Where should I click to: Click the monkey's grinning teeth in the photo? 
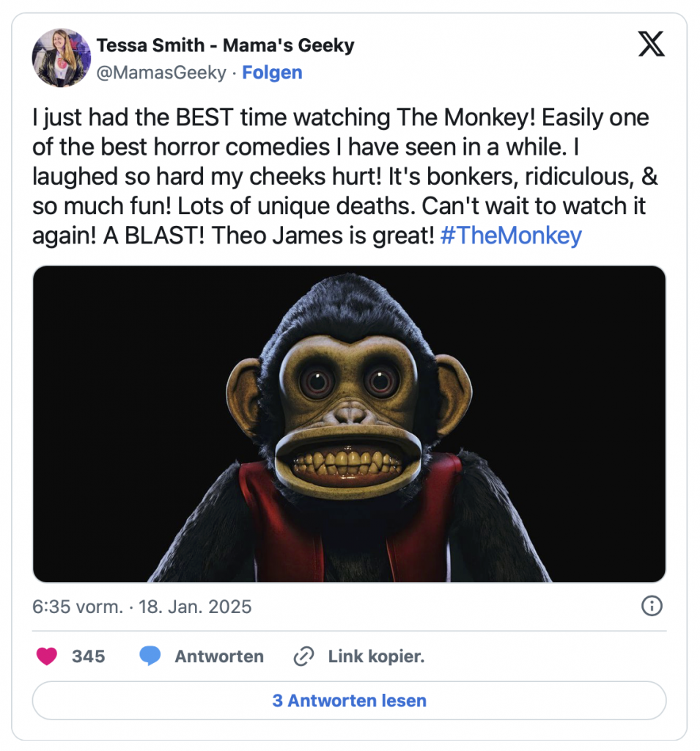pos(348,464)
